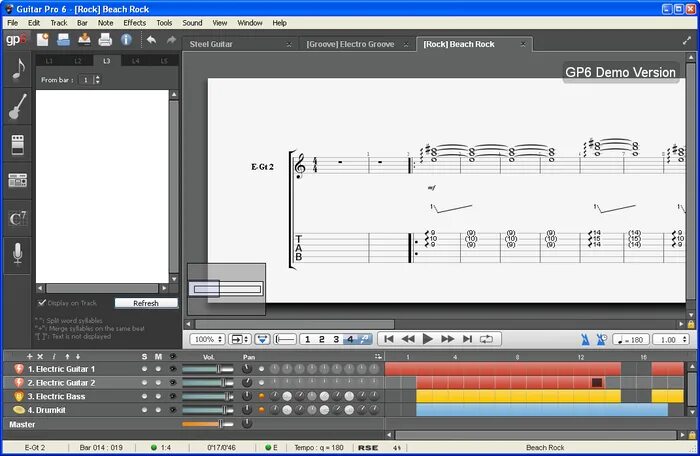The height and width of the screenshot is (456, 700).
Task: Adjust the Master volume slider
Action: pos(208,424)
